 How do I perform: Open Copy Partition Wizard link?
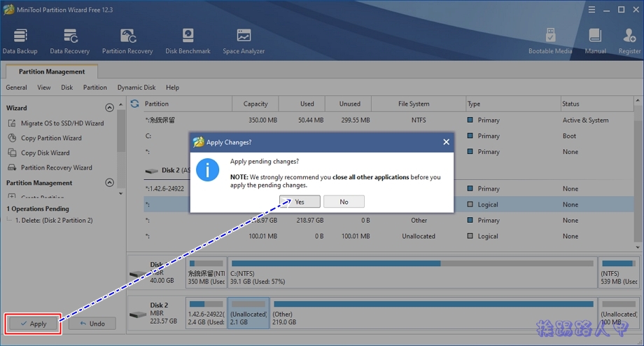51,138
